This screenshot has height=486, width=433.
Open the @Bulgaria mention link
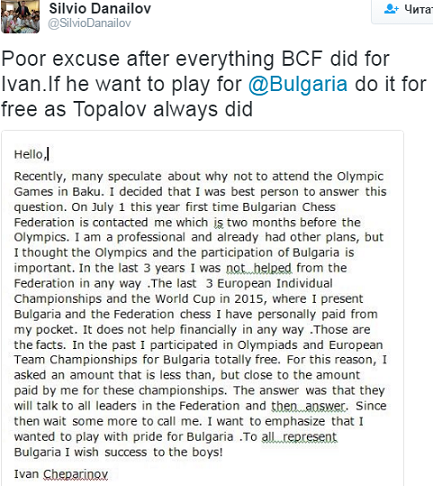(x=298, y=84)
